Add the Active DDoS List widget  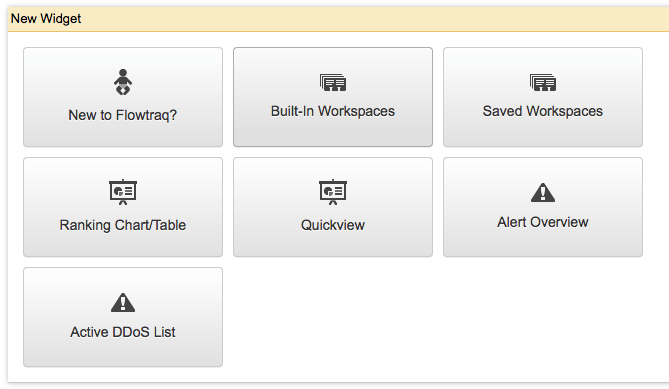click(x=123, y=317)
